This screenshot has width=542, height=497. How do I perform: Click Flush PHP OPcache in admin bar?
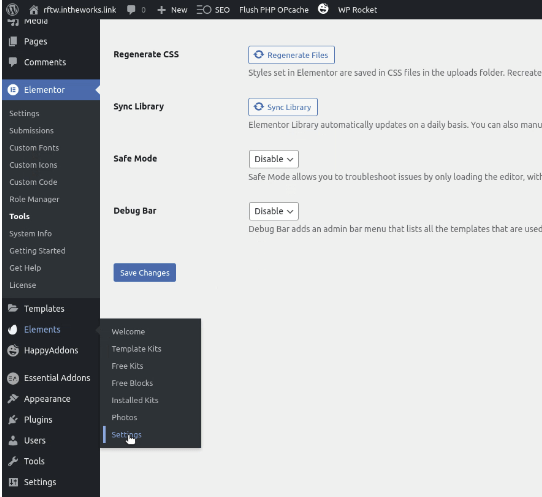[x=274, y=10]
